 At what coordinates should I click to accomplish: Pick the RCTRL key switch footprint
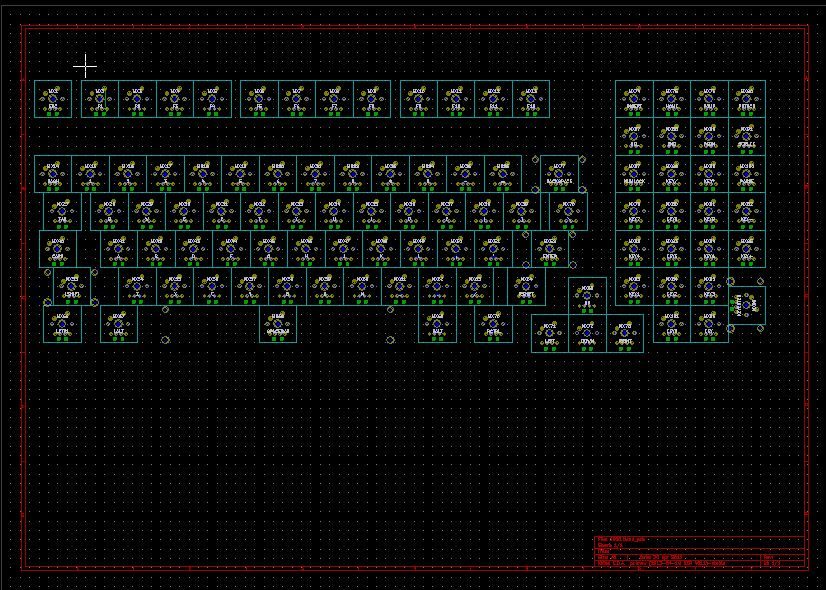click(x=494, y=324)
